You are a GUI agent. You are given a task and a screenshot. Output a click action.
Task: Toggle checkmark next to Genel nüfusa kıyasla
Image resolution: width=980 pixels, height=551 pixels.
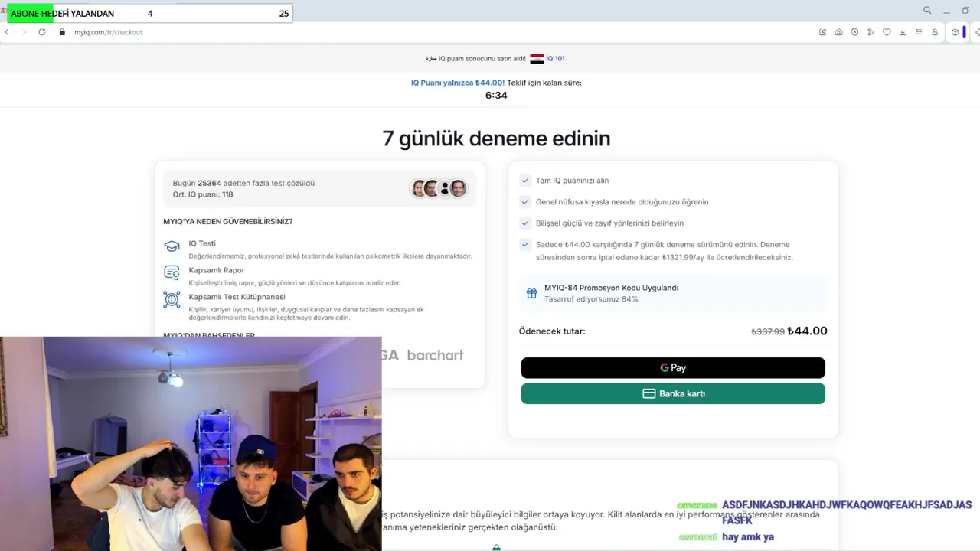click(x=525, y=202)
